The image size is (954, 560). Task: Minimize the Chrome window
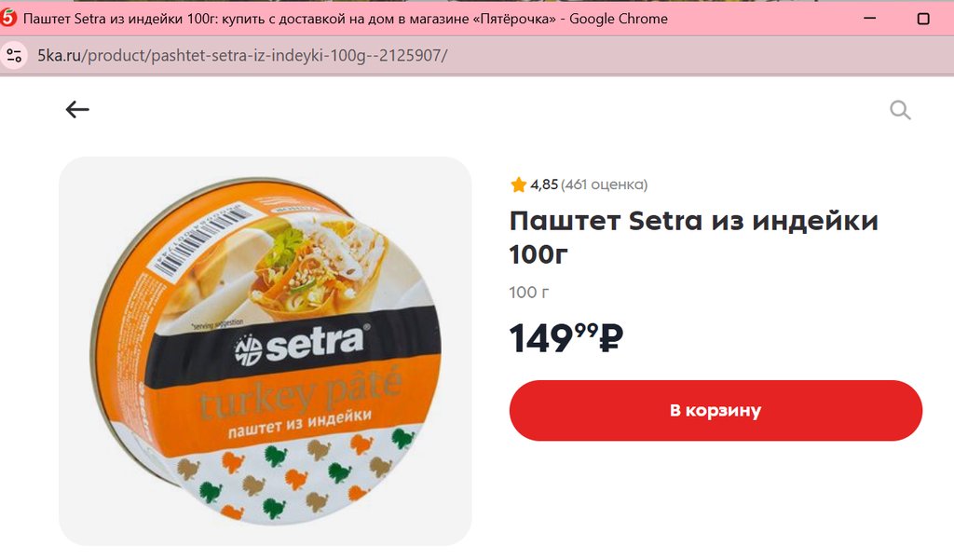pyautogui.click(x=870, y=19)
